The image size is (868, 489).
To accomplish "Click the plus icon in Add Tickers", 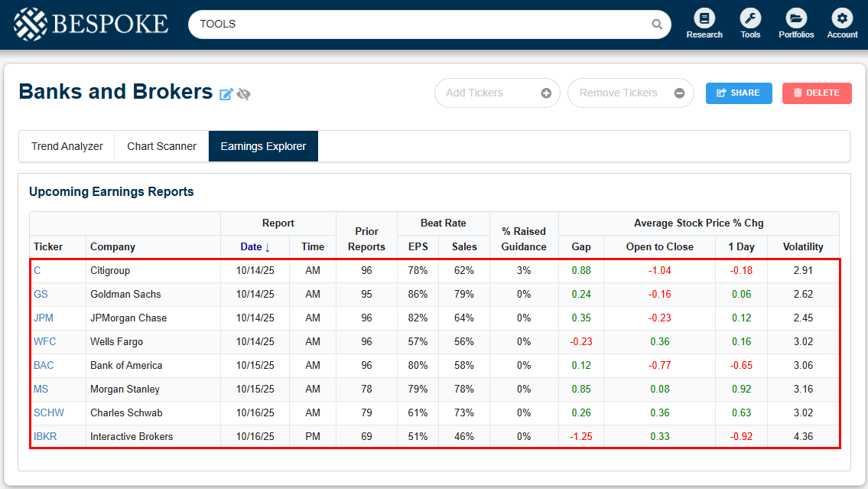I will (x=546, y=93).
